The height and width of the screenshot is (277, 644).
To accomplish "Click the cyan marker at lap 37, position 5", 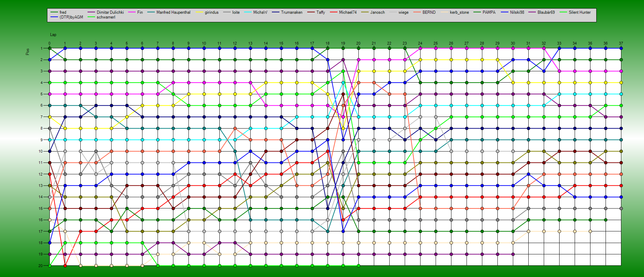I will [621, 94].
